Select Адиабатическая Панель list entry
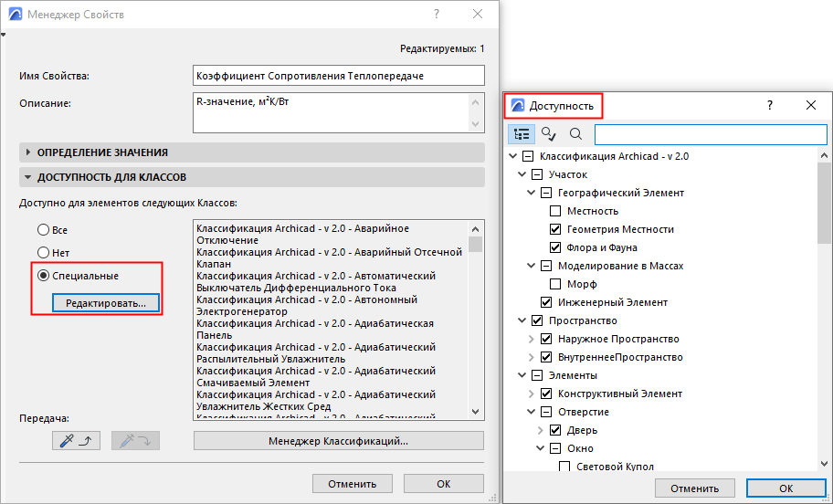Screen dimensions: 833x504 pos(316,330)
